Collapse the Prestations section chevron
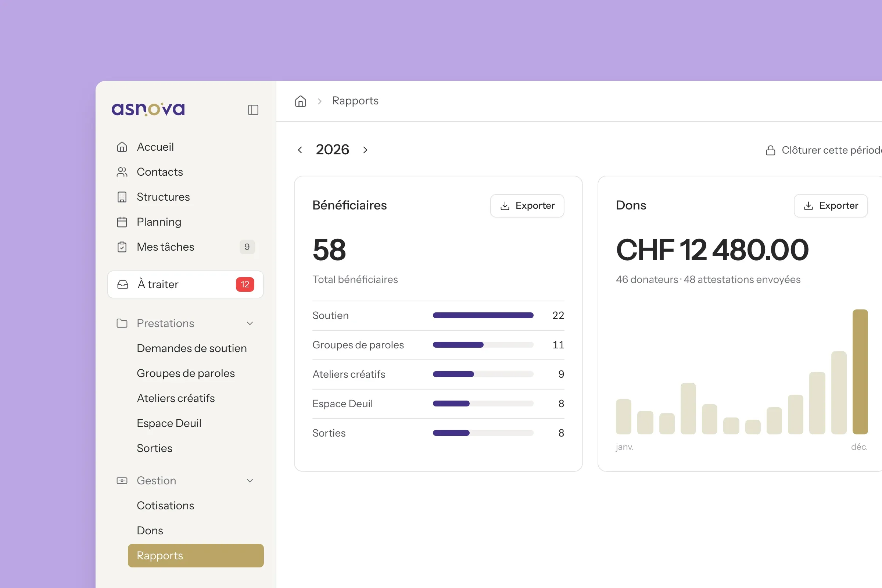 point(250,323)
